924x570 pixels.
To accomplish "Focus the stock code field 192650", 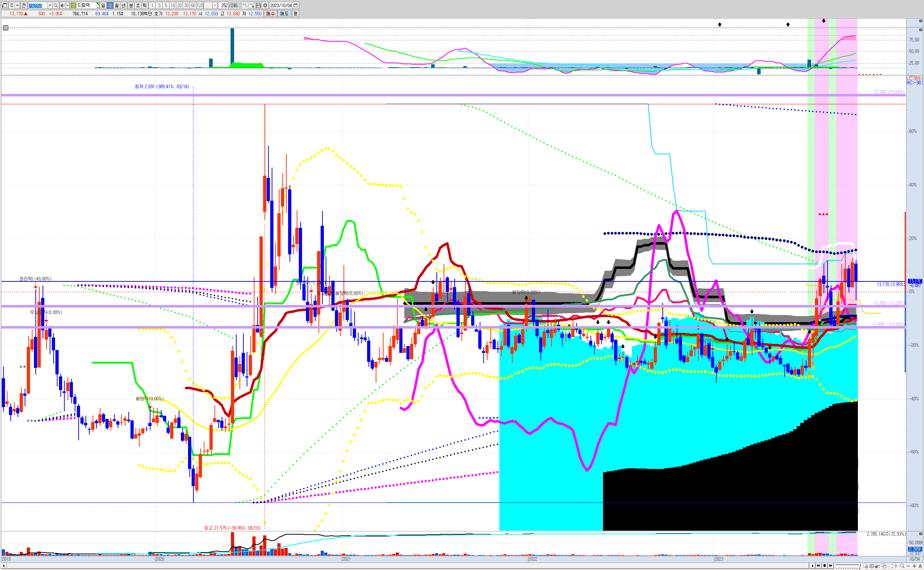I will tap(37, 5).
